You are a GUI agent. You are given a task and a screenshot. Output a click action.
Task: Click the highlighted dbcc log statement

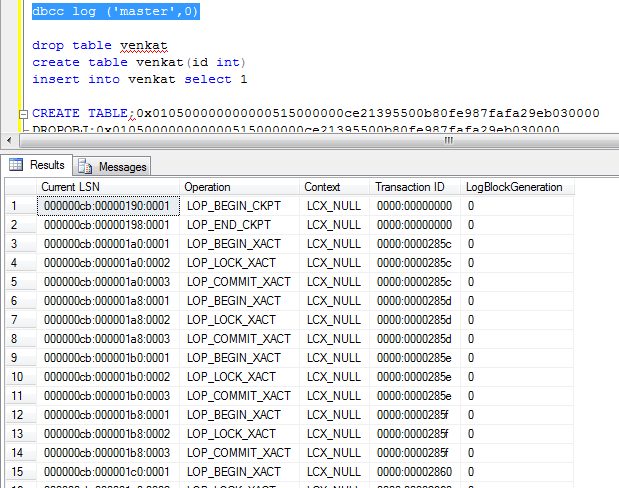coord(116,11)
